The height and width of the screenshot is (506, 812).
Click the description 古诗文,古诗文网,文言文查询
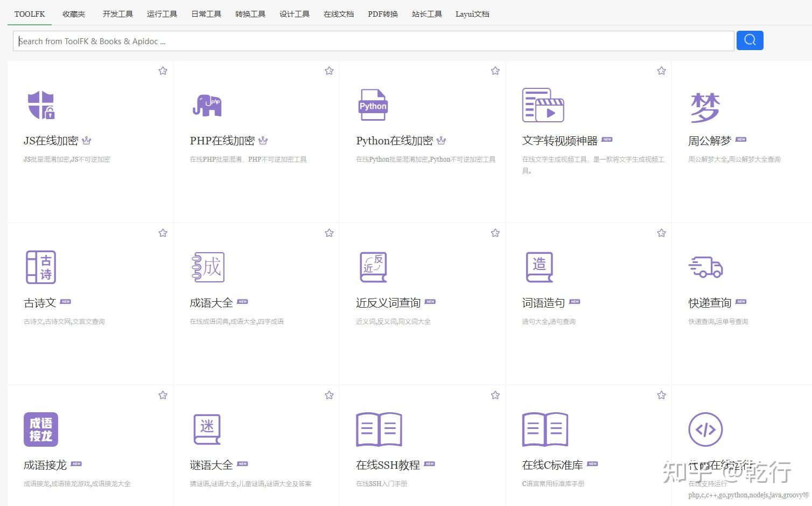64,322
